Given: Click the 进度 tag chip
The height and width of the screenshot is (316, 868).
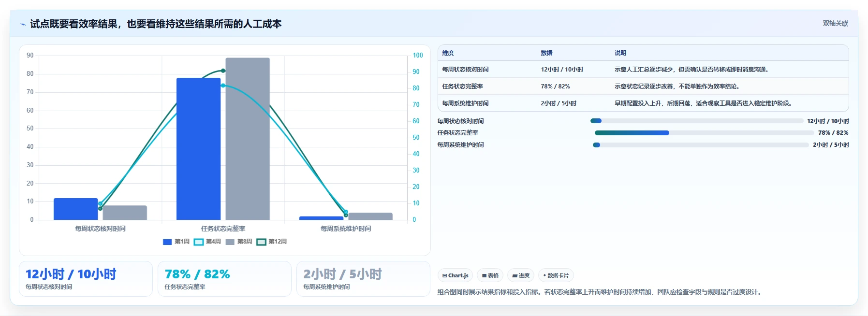Looking at the screenshot, I should click(x=521, y=275).
